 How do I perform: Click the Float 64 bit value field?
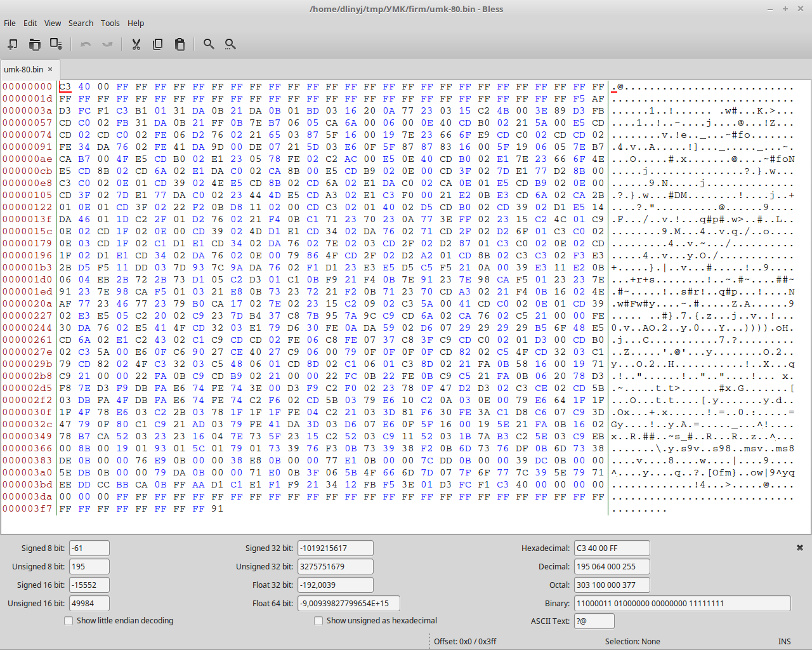coord(348,604)
